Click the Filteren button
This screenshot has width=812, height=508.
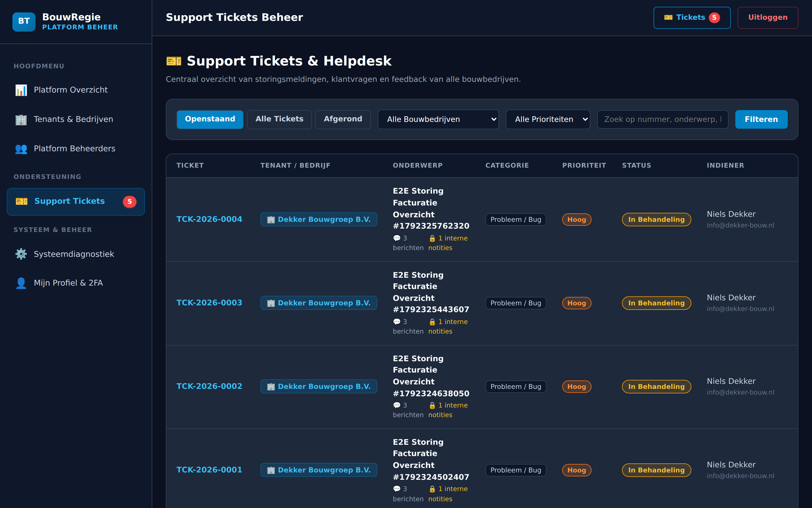(761, 119)
